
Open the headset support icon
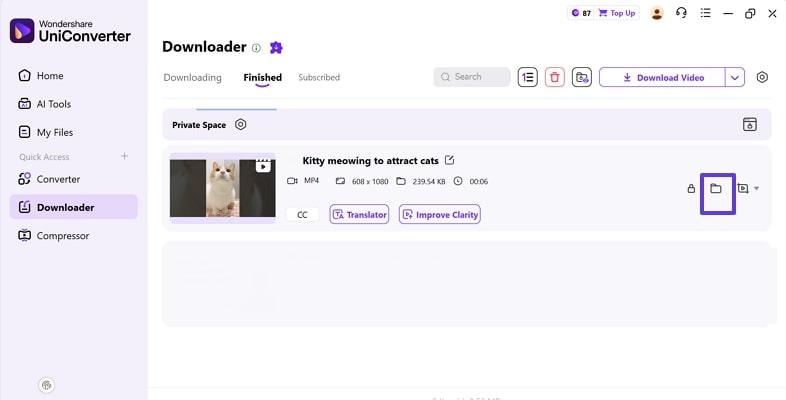coord(681,13)
